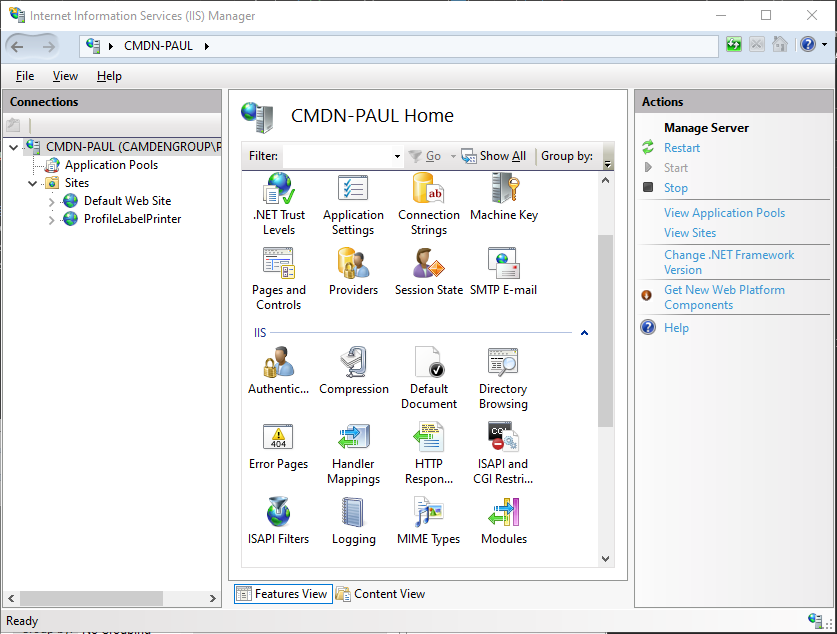Open Help link in Actions pane

[676, 328]
